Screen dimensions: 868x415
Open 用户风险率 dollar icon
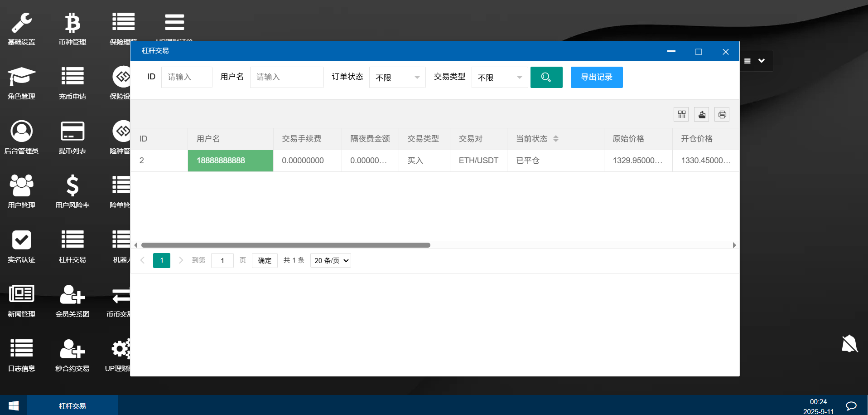pyautogui.click(x=72, y=186)
